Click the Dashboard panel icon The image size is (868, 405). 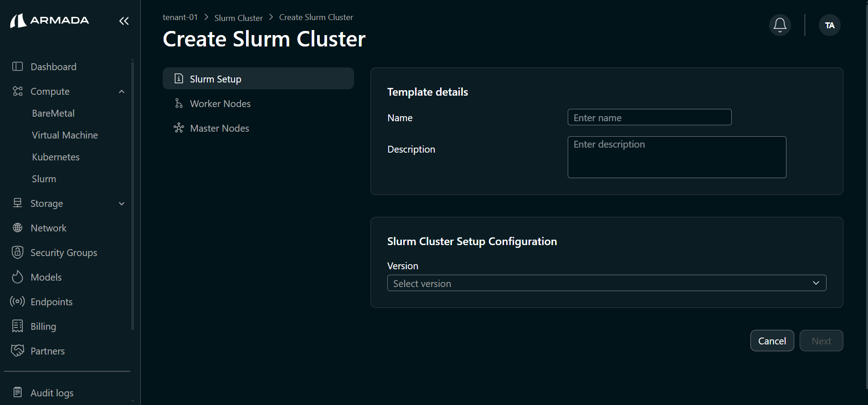17,67
